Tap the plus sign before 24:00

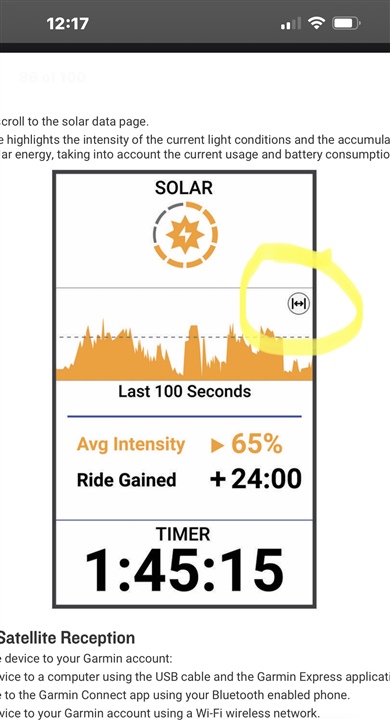tap(218, 479)
